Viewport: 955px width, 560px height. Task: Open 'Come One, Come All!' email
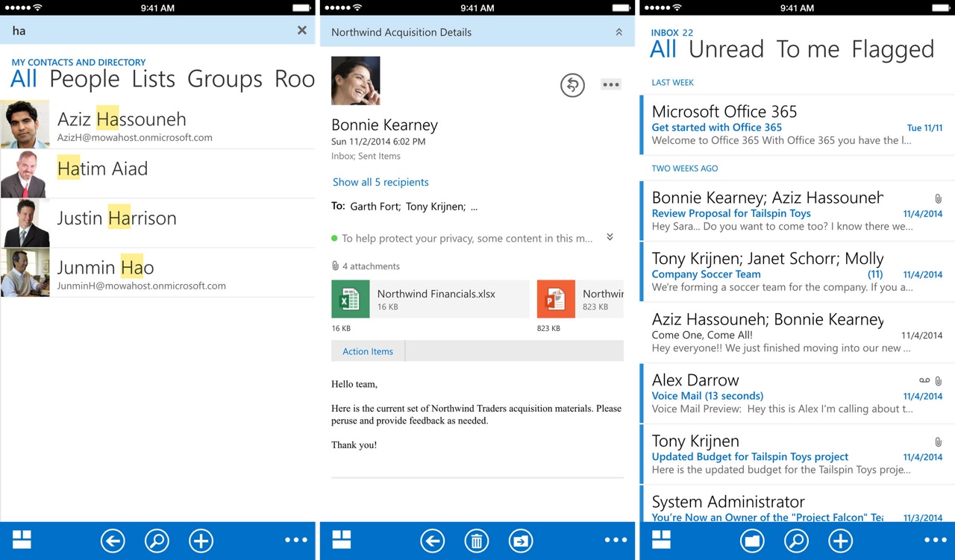798,333
